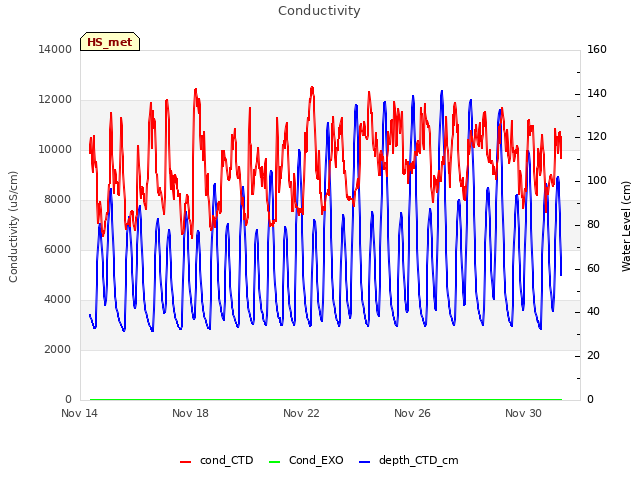Click the 20 right axis value
This screenshot has width=640, height=480.
pyautogui.click(x=593, y=356)
